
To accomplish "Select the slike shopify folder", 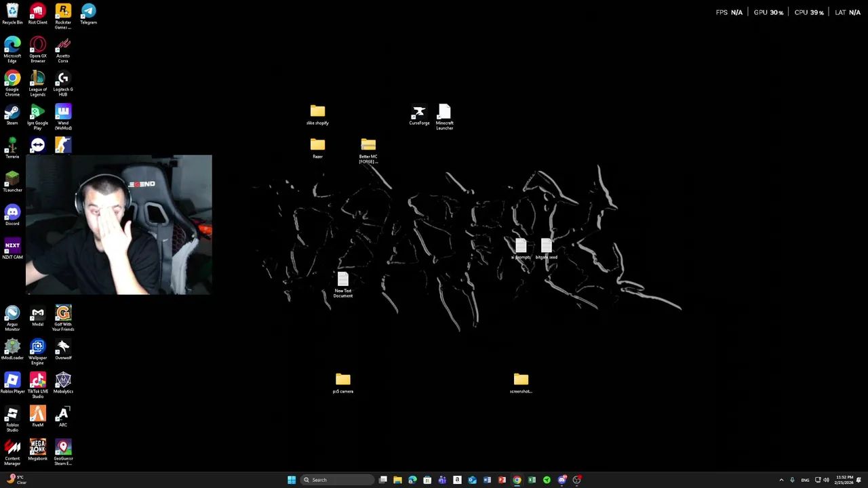I will 317,115.
